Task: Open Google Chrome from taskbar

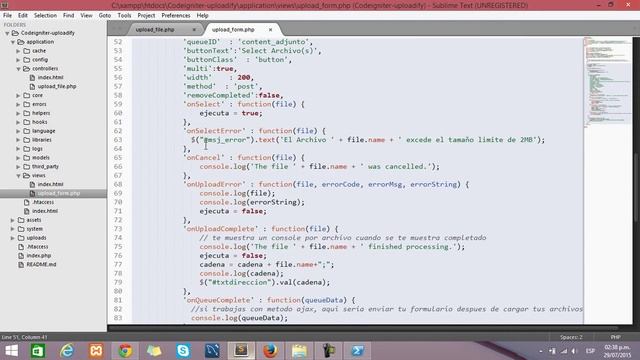Action: [x=125, y=351]
